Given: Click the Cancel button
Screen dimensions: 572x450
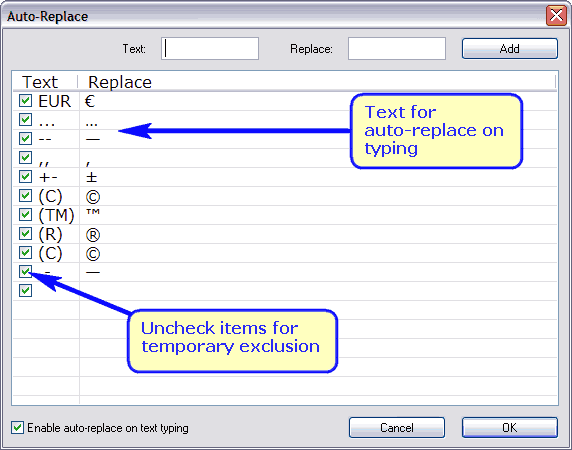Looking at the screenshot, I should (x=397, y=427).
